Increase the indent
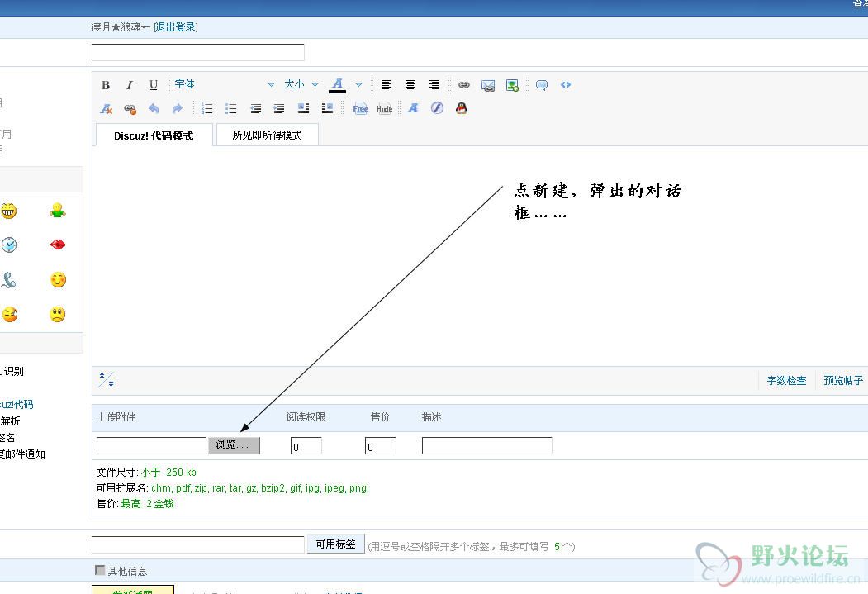Screen dimensions: 868x594 (279, 108)
